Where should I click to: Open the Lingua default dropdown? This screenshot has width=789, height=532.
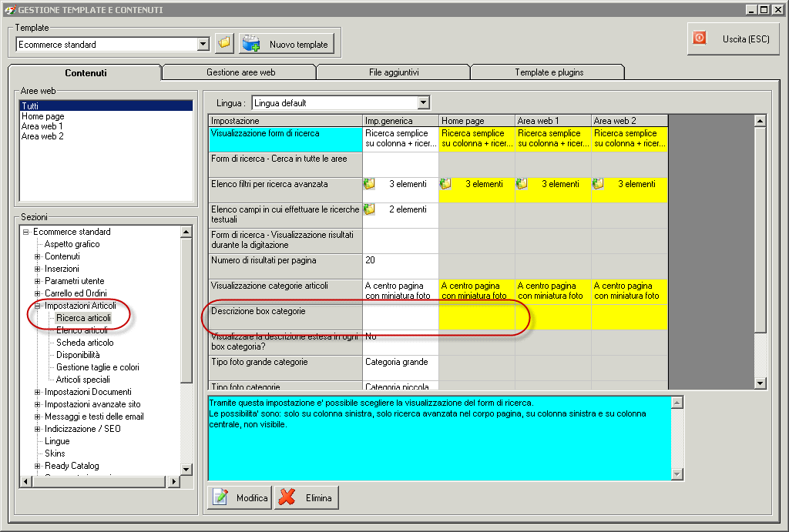[x=423, y=102]
